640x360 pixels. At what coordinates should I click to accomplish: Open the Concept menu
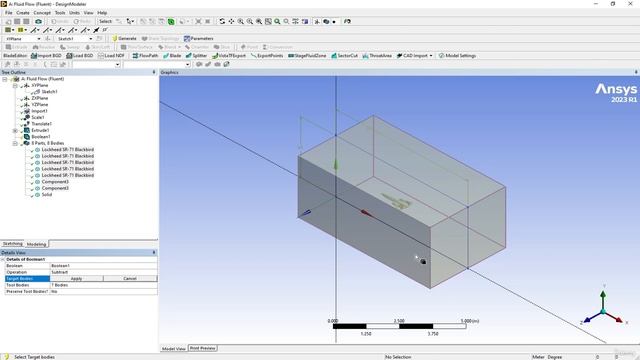pyautogui.click(x=42, y=13)
